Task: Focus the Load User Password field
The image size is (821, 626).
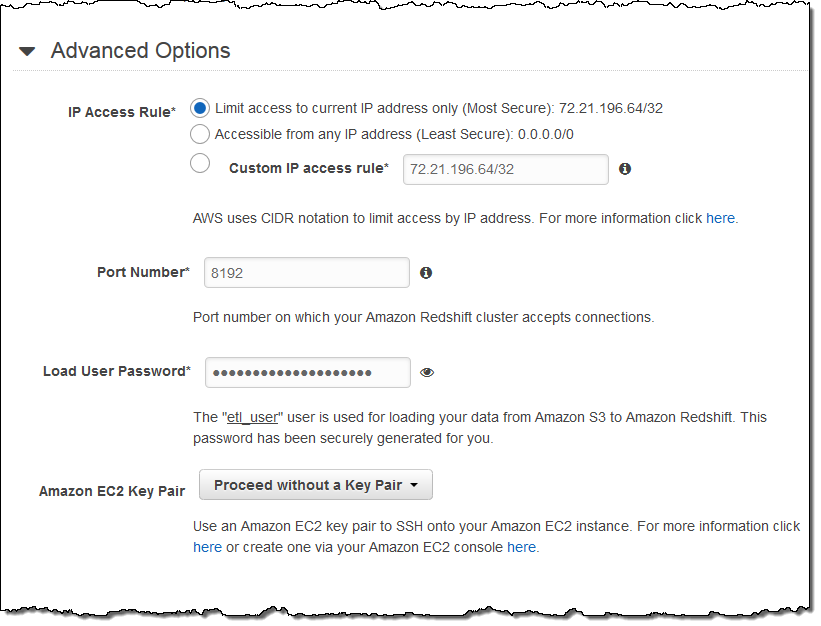Action: pyautogui.click(x=307, y=372)
